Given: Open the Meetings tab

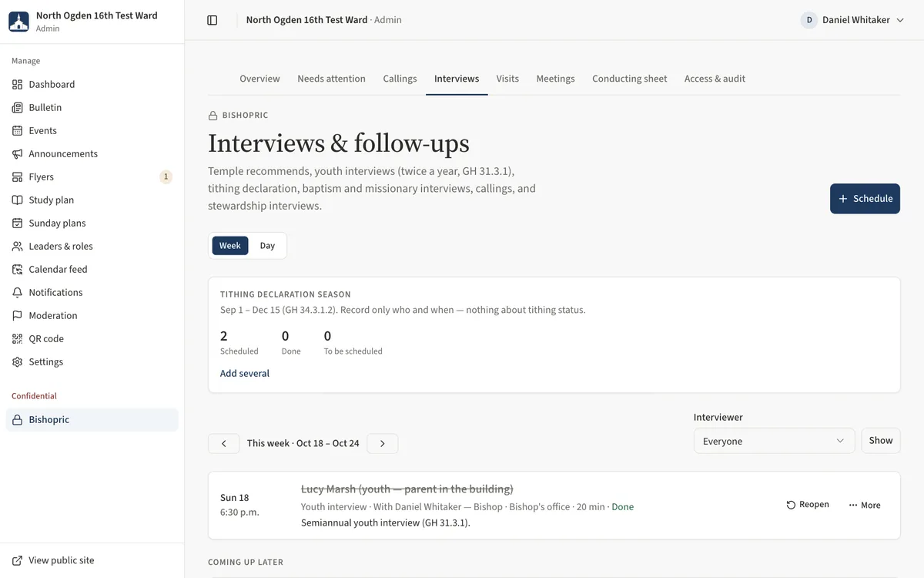Looking at the screenshot, I should [x=555, y=79].
